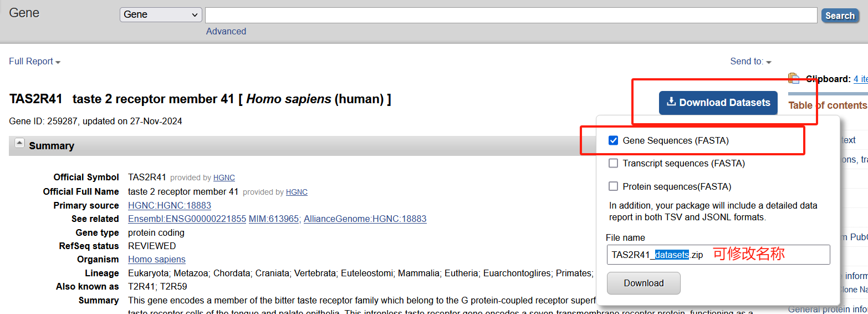Open the Gene database dropdown
The height and width of the screenshot is (314, 868).
(x=161, y=14)
